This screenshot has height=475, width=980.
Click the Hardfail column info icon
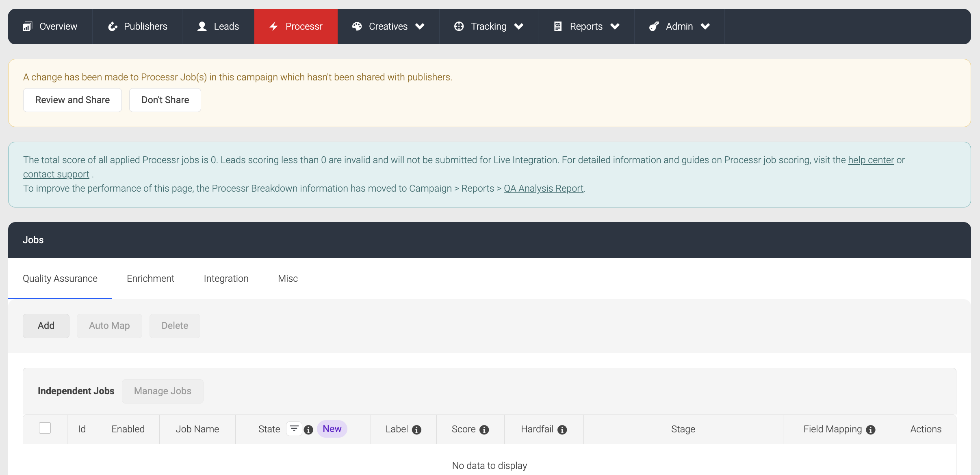coord(562,430)
